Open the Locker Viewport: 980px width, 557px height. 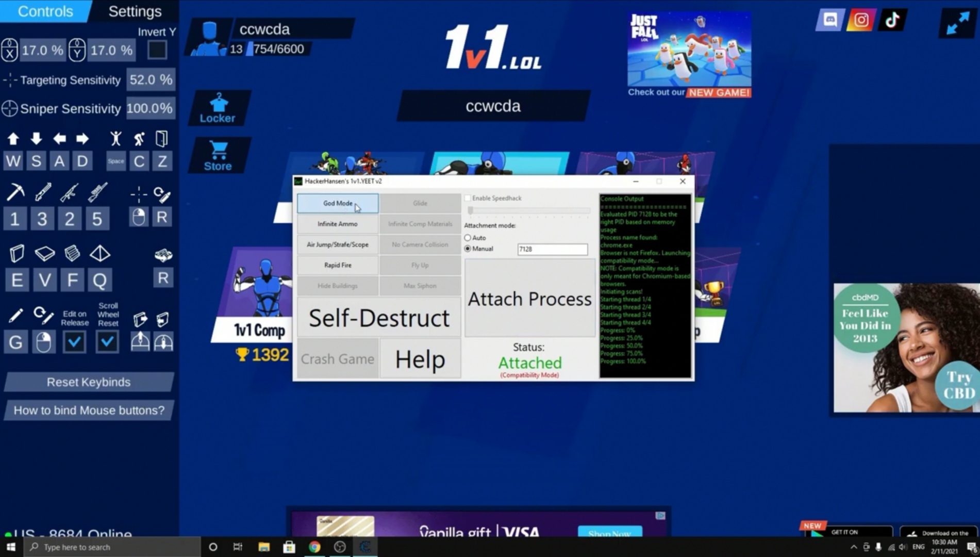[218, 108]
